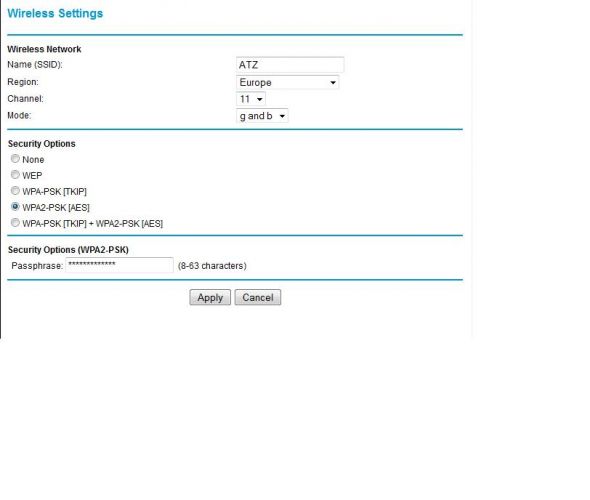Click the Wireless Network section heading
This screenshot has width=590, height=500.
tap(44, 49)
